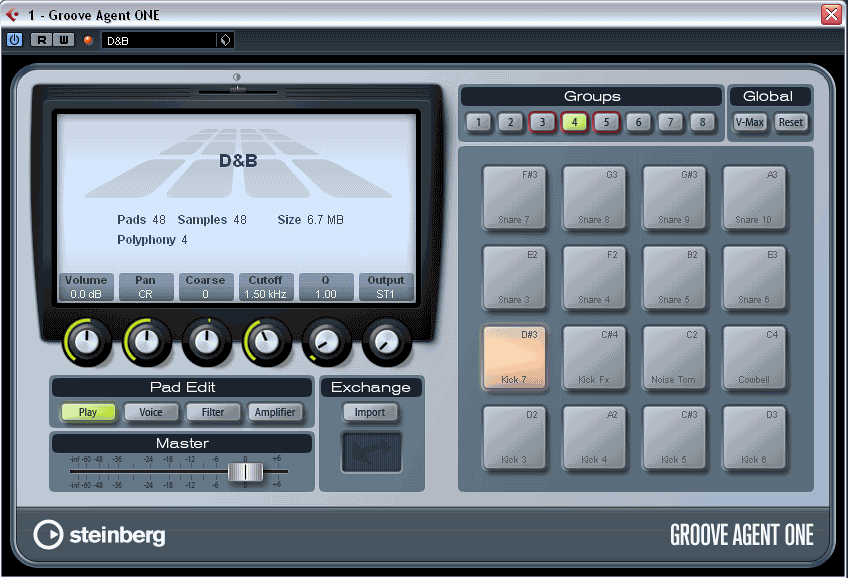
Task: Enable Read automation (R) button
Action: click(x=41, y=40)
